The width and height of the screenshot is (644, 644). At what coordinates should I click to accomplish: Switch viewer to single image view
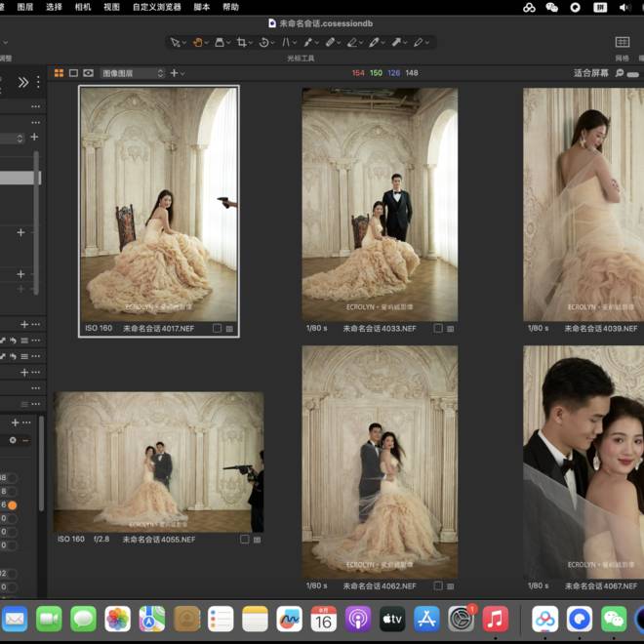point(73,73)
